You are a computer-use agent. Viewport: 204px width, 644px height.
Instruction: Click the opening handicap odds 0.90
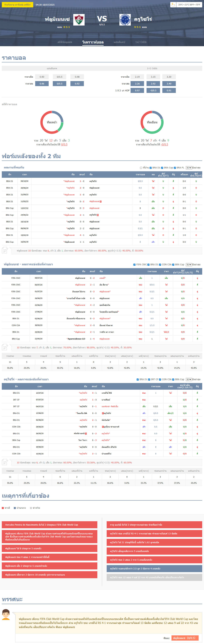[42, 77]
